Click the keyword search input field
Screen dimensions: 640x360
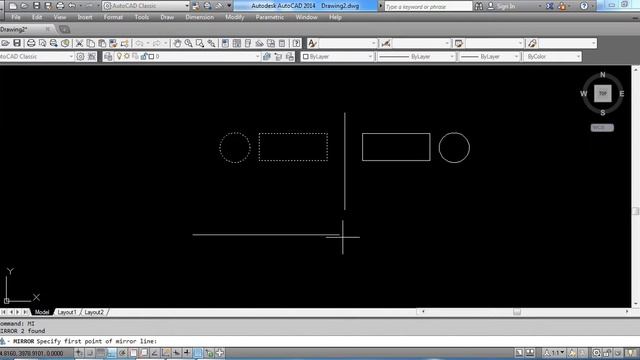(x=428, y=7)
